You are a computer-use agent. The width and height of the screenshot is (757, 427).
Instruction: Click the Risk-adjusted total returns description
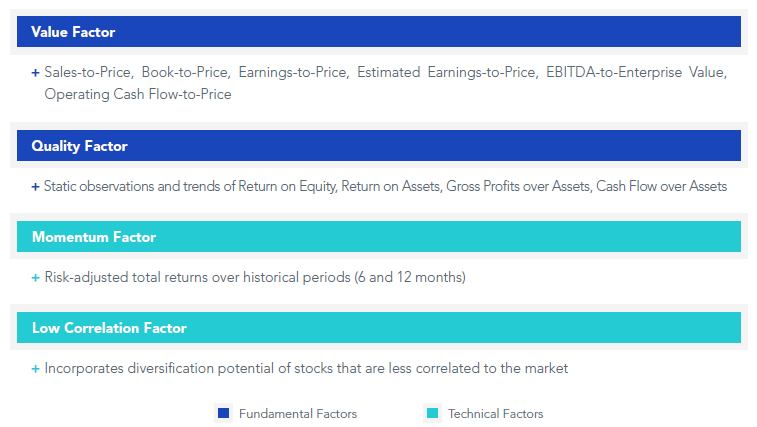pos(255,277)
